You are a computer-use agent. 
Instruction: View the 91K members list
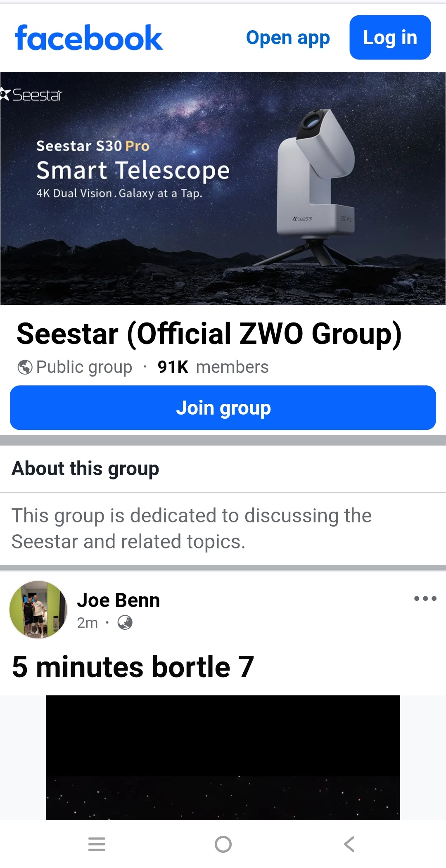pyautogui.click(x=213, y=367)
